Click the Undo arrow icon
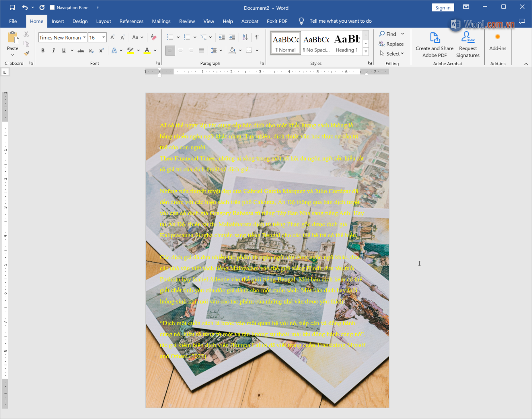Viewport: 532px width, 419px height. (25, 7)
